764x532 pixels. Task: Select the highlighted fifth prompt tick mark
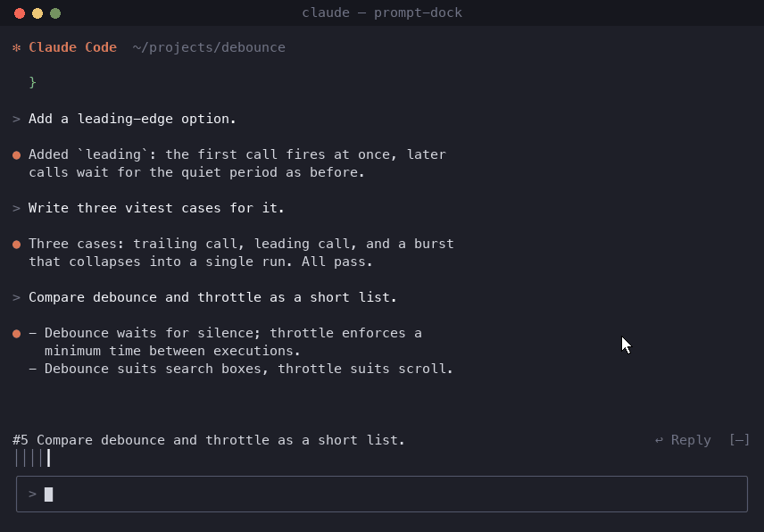(x=49, y=459)
